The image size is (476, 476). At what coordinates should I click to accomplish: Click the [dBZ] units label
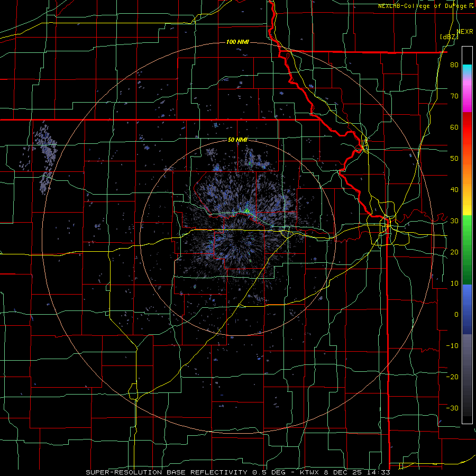(449, 36)
